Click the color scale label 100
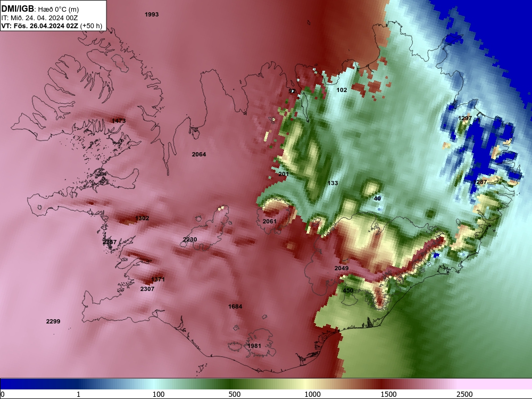532x399 pixels. [159, 394]
